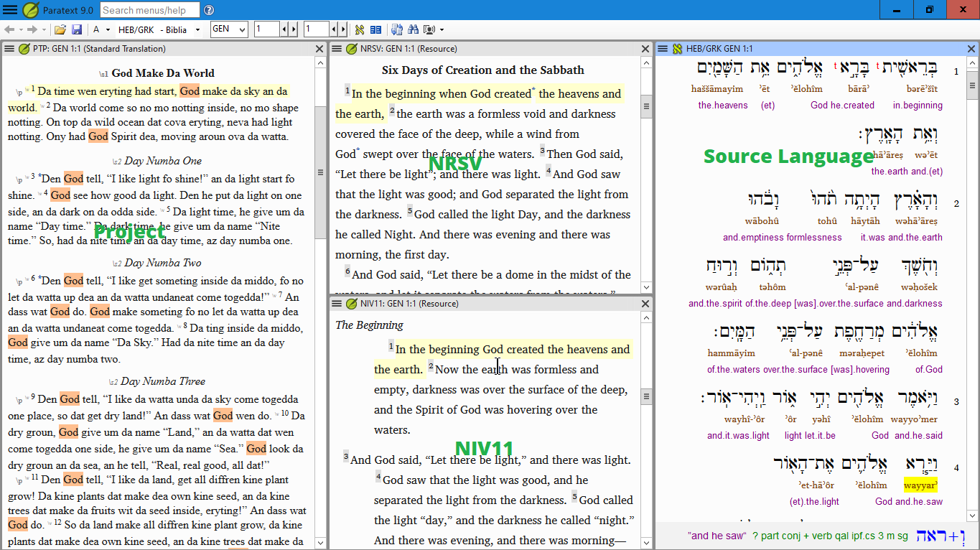This screenshot has width=980, height=550.
Task: Click the Search menus/help field
Action: tap(149, 10)
